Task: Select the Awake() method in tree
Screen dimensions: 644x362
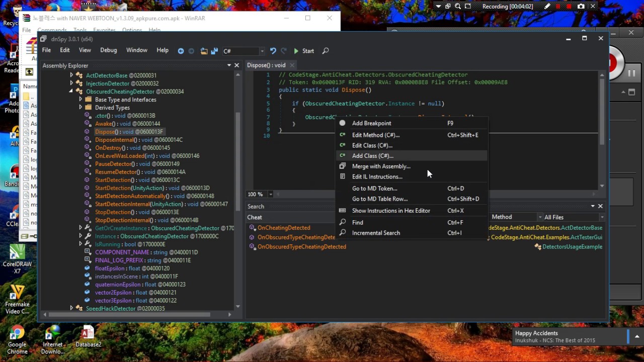Action: [x=127, y=124]
